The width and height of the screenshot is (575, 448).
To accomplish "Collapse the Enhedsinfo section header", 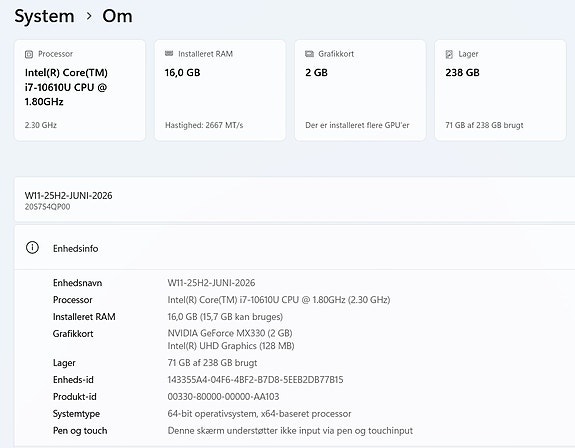I will click(294, 248).
